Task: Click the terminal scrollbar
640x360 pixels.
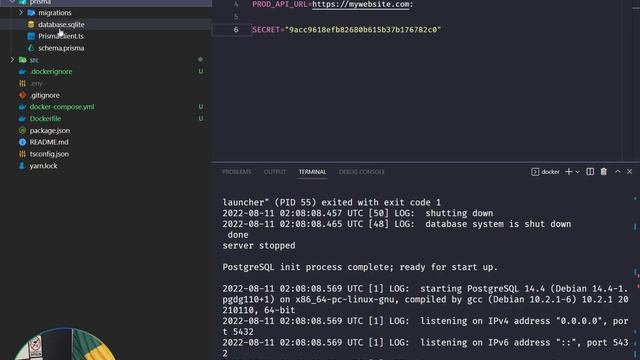Action: coord(636,273)
